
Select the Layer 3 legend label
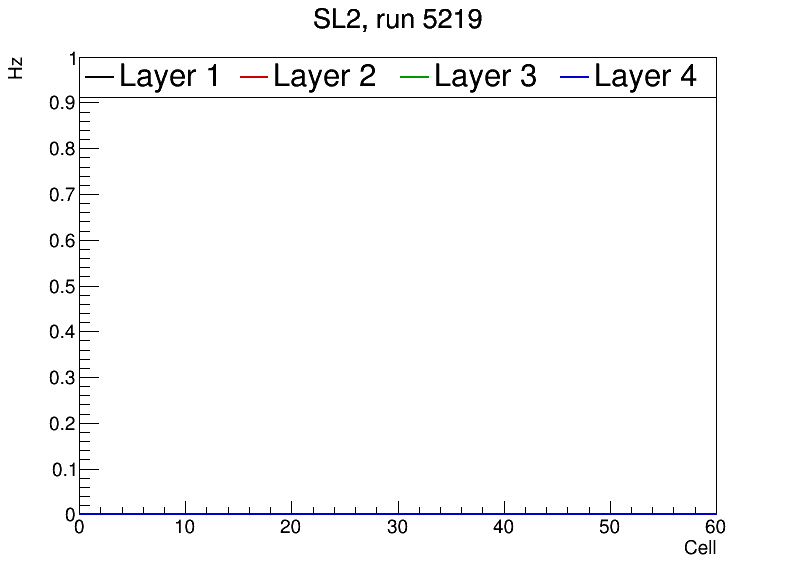pos(485,76)
